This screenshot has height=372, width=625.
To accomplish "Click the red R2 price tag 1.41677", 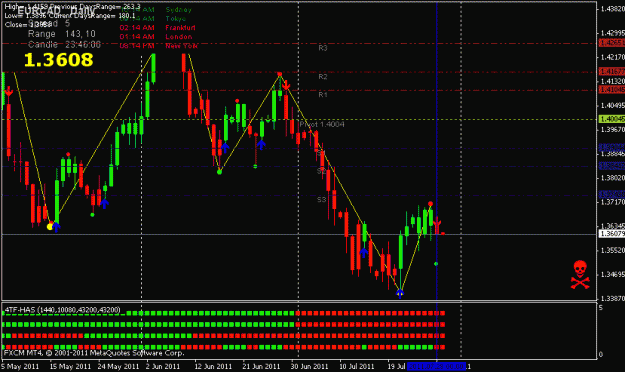I will click(612, 72).
